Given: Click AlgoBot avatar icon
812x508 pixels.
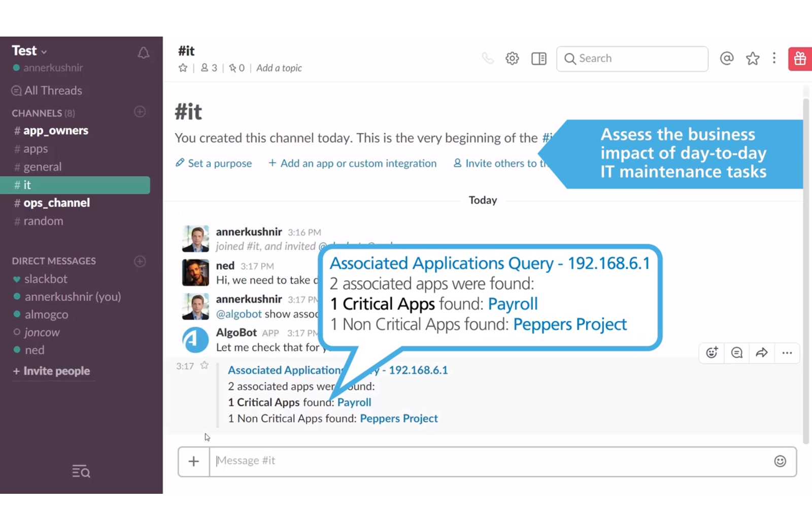Looking at the screenshot, I should coord(195,340).
